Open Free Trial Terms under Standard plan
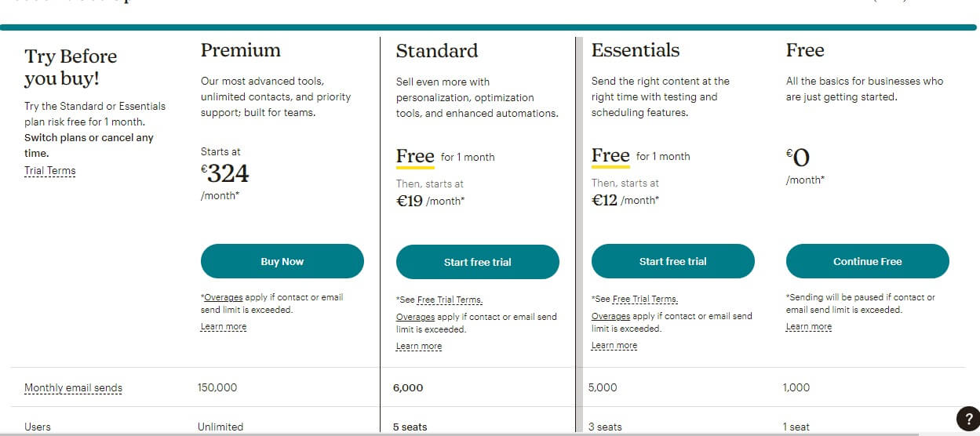This screenshot has width=980, height=436. (x=450, y=300)
